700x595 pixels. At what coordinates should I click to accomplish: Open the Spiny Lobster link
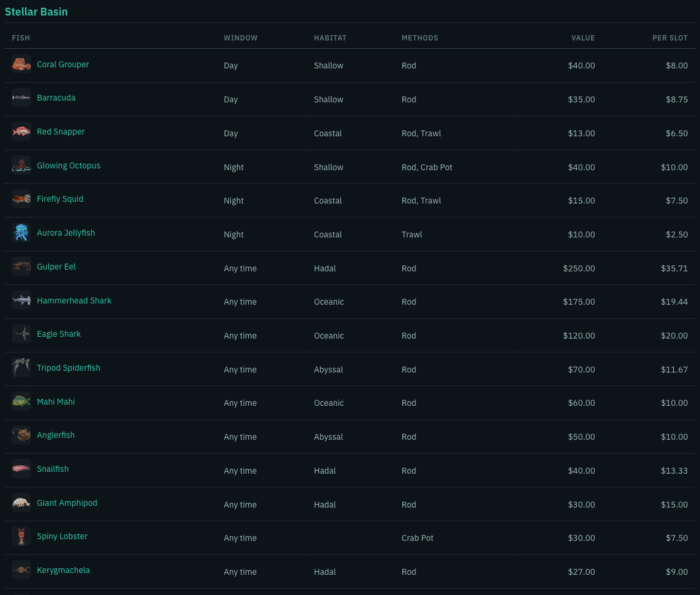click(62, 537)
